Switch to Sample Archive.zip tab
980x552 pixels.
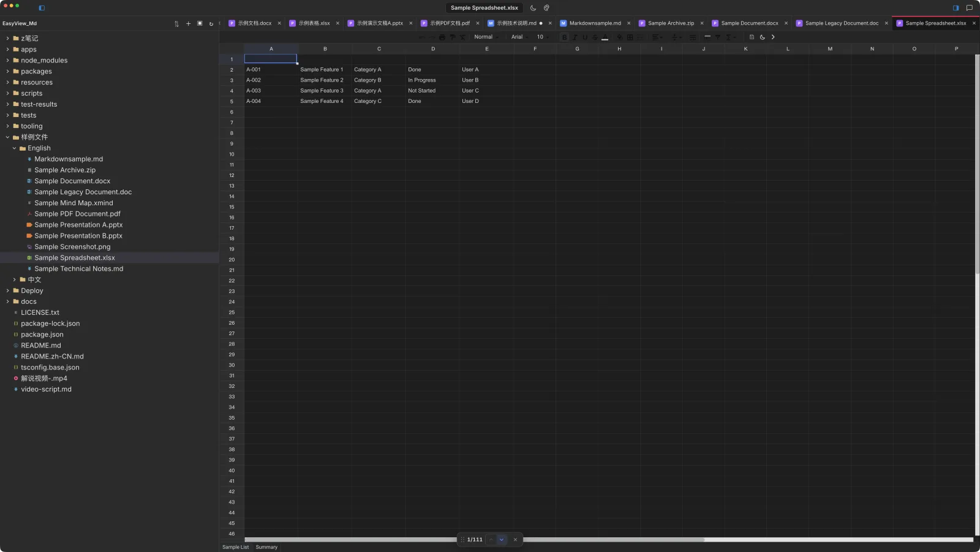(671, 23)
